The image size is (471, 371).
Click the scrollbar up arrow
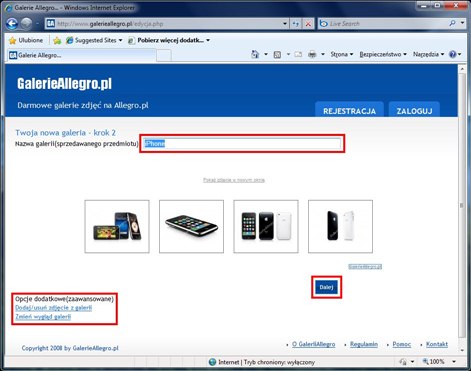tap(462, 69)
